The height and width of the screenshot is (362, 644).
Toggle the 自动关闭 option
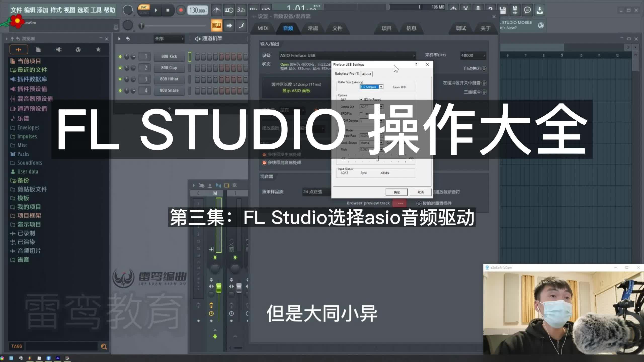coord(484,68)
